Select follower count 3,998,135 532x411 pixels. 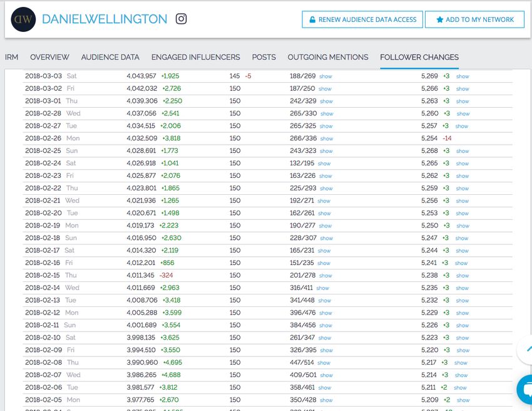141,337
